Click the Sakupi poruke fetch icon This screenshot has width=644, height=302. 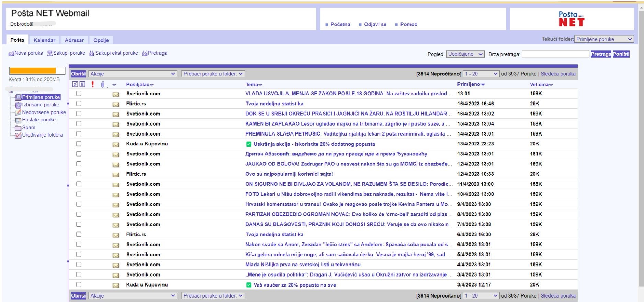50,53
